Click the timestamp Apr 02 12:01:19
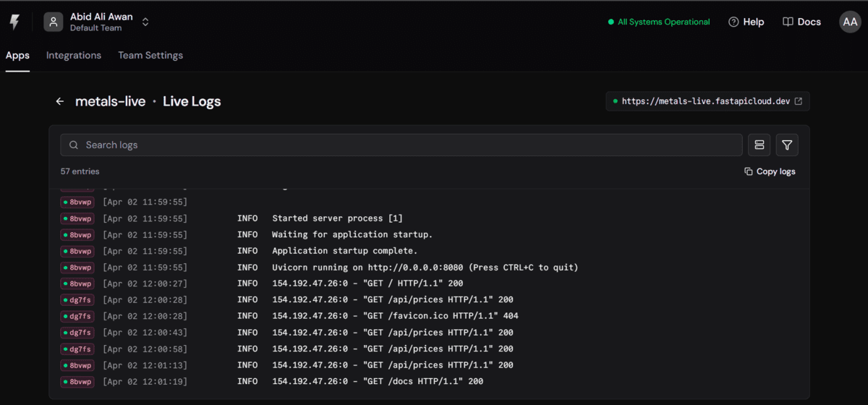This screenshot has width=868, height=405. (145, 381)
